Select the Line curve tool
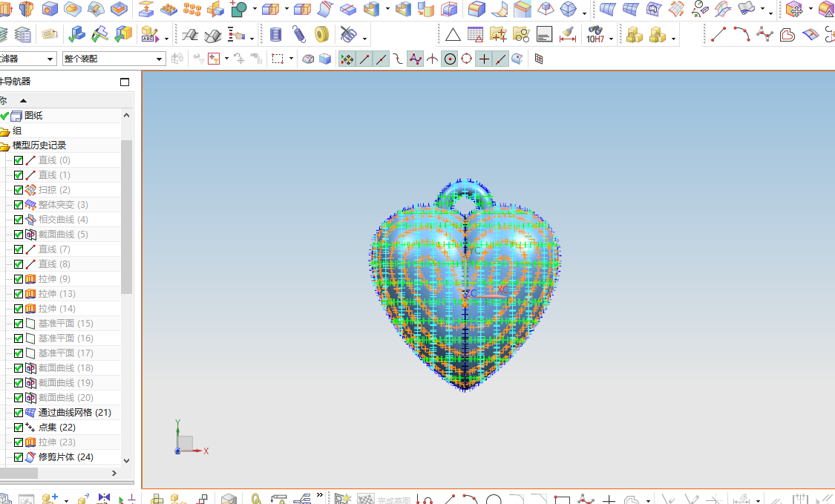Viewport: 835px width, 504px height. click(x=718, y=35)
